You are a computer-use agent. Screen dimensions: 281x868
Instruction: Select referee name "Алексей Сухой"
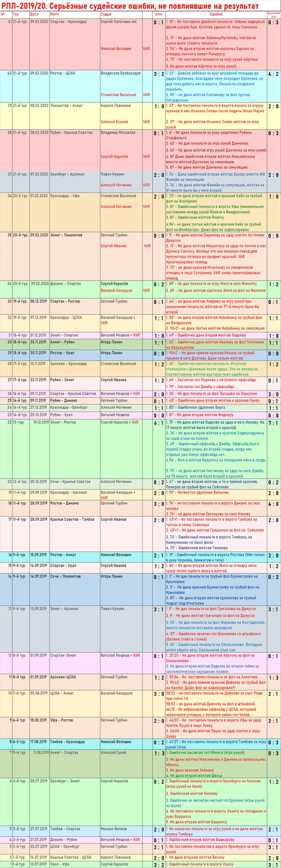pyautogui.click(x=113, y=753)
